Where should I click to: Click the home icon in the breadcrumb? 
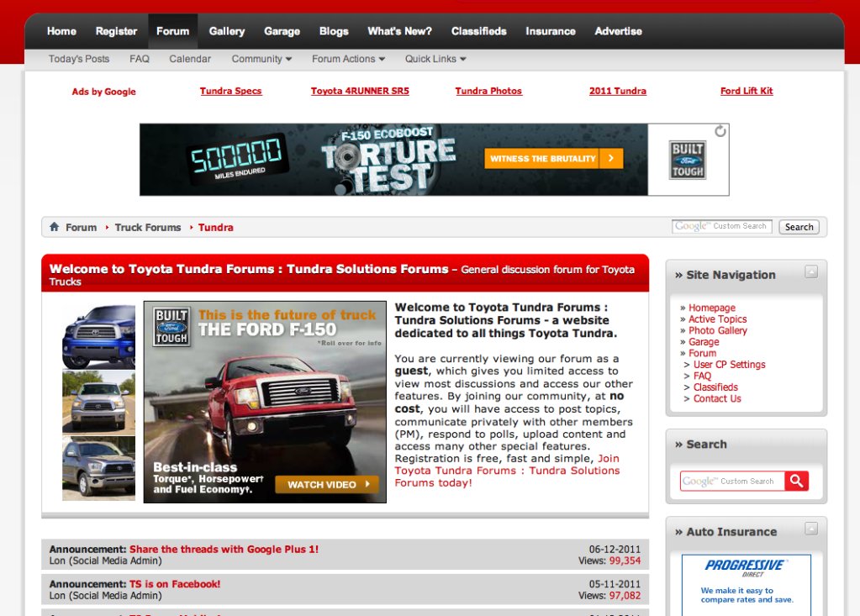(54, 226)
